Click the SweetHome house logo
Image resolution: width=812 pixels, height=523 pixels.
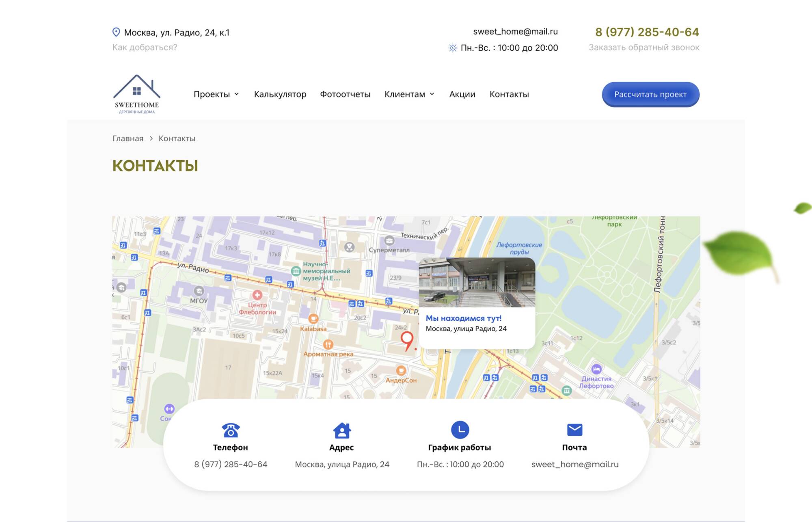(137, 94)
